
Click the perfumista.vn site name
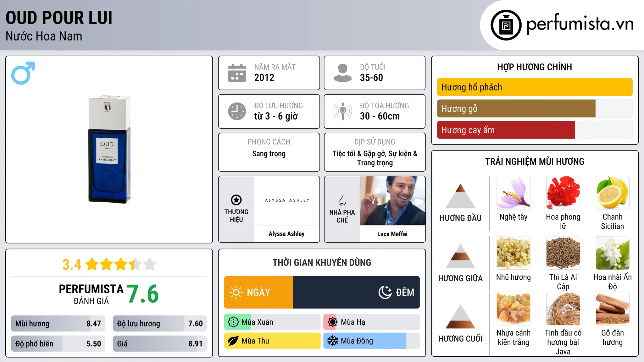point(580,24)
